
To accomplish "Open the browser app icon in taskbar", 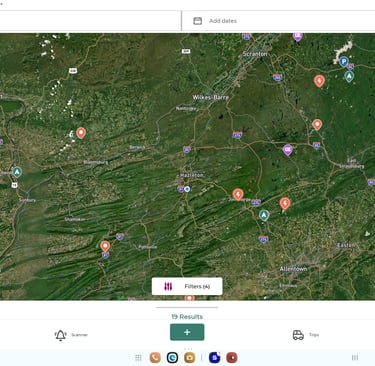I will tap(172, 358).
